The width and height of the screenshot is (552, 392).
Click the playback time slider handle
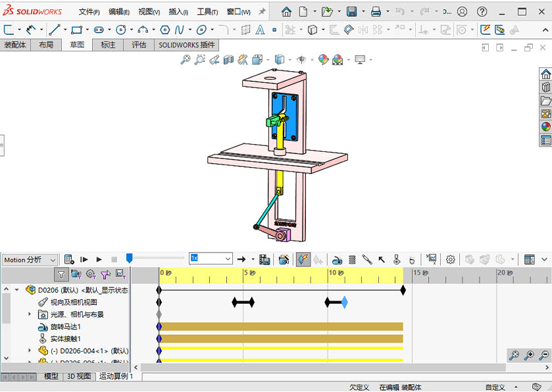click(x=129, y=258)
